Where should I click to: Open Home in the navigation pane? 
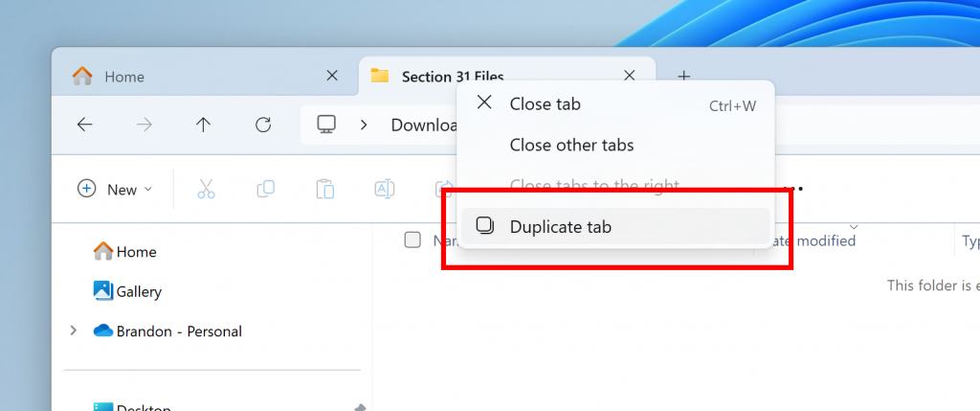tap(135, 252)
